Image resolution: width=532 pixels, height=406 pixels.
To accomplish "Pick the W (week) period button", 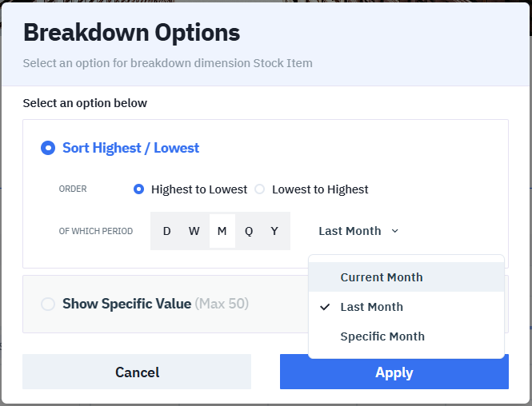I will (194, 231).
